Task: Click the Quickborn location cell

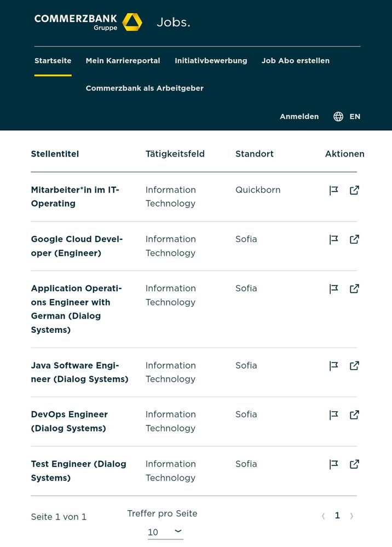Action: (x=258, y=190)
